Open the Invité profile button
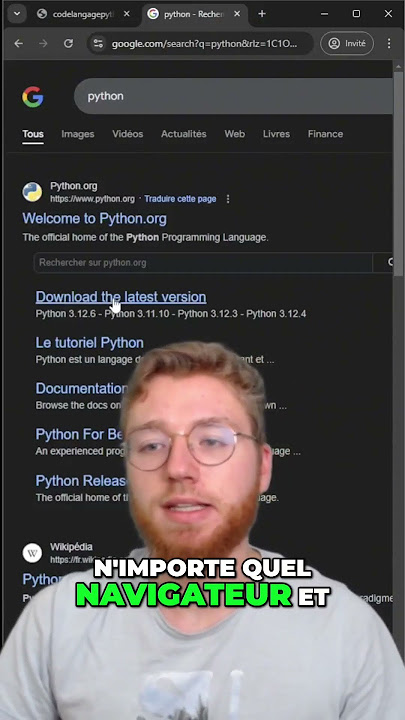 coord(347,43)
